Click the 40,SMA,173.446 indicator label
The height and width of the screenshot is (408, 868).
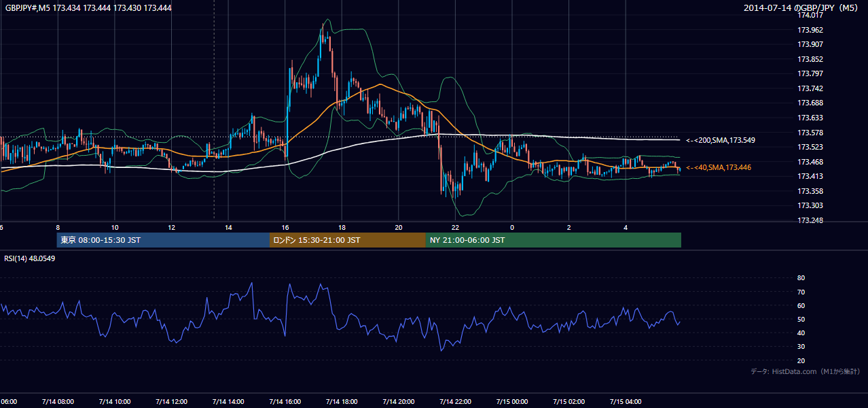[x=719, y=167]
